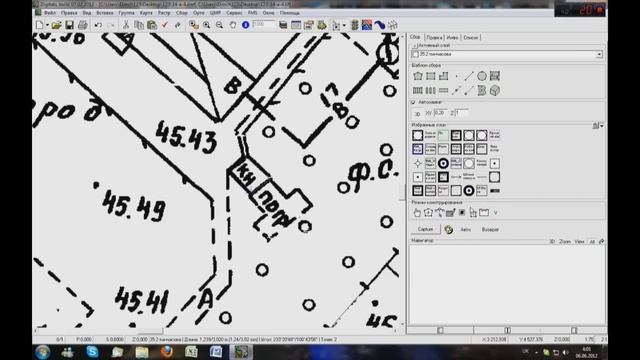Choose the hand construction mode icon
640x360 pixels.
(417, 212)
